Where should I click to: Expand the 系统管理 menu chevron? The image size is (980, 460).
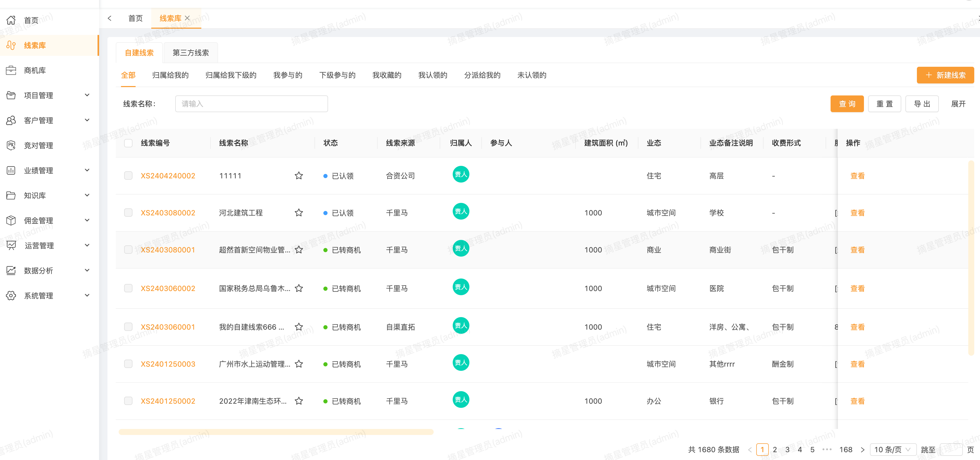coord(87,295)
